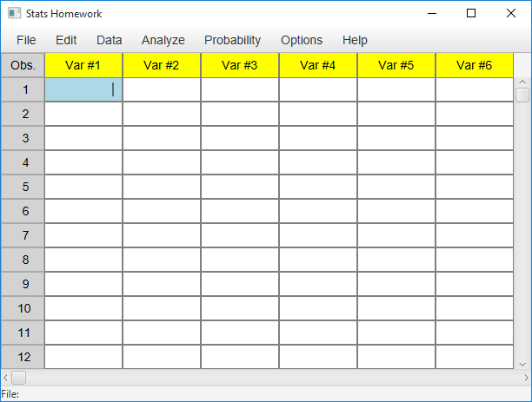Click the horizontal scrollbar right arrow

pyautogui.click(x=526, y=378)
